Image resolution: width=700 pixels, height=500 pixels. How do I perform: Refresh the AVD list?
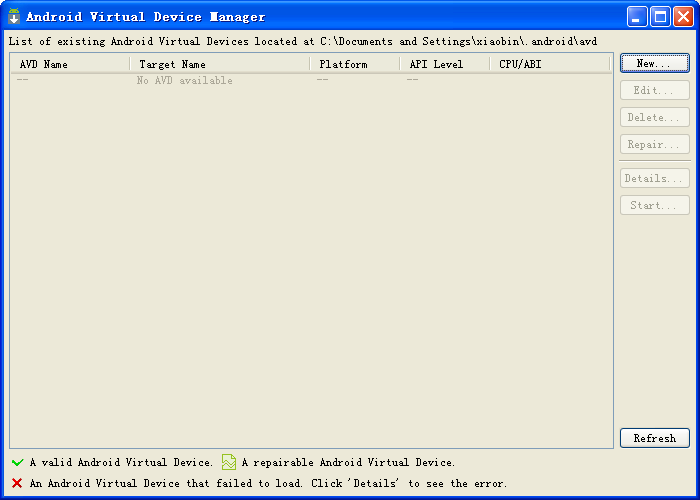pyautogui.click(x=654, y=438)
